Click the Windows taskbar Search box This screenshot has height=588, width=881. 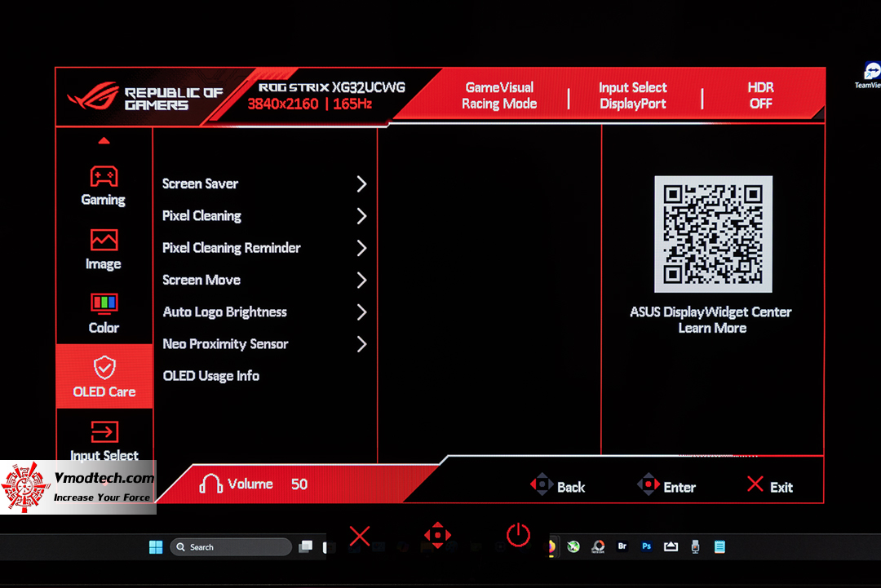pyautogui.click(x=231, y=547)
